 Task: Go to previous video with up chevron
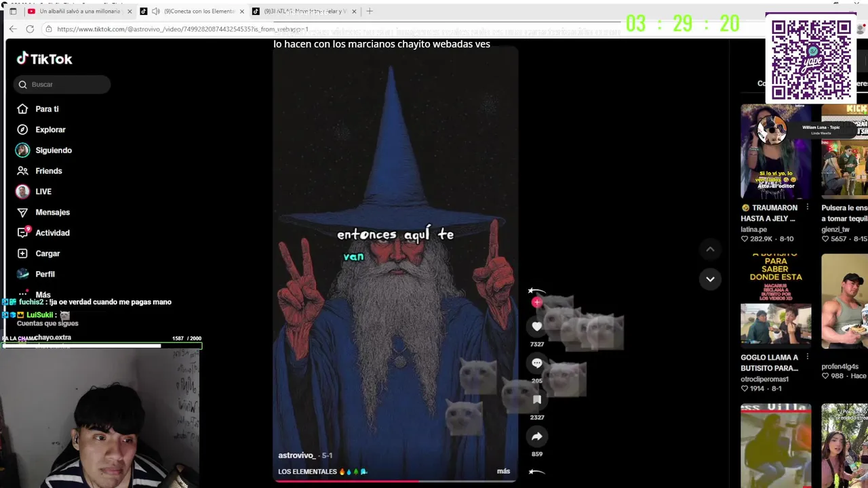(710, 249)
